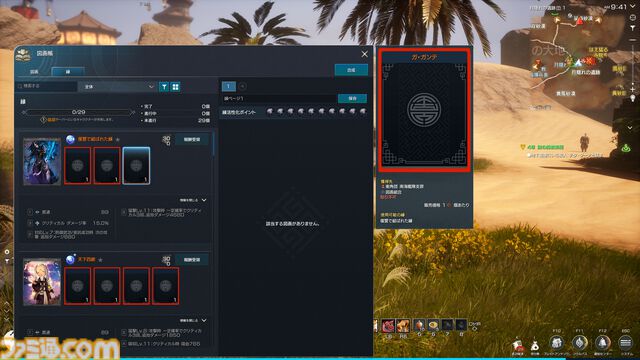Use the red meat item in quickslot
The height and width of the screenshot is (360, 640).
point(388,325)
